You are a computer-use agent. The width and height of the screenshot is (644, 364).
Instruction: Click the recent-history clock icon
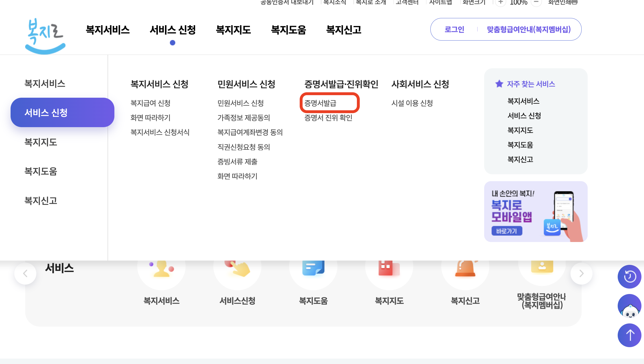pos(629,276)
